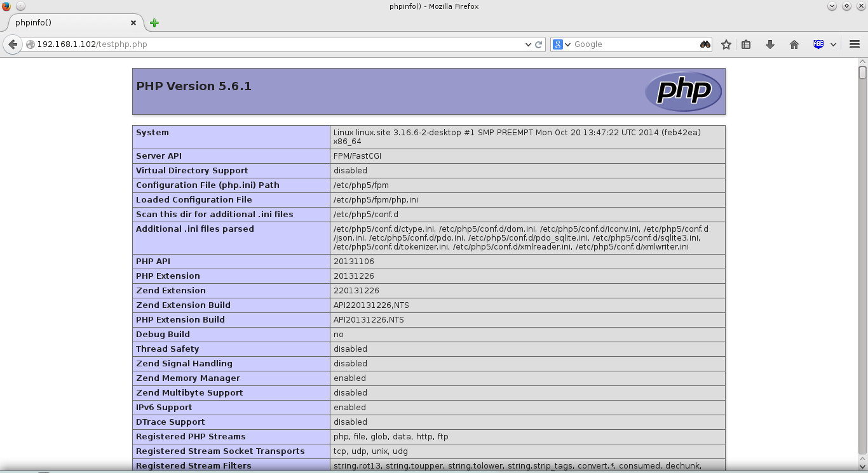The height and width of the screenshot is (473, 868).
Task: Click the scrollbar up arrow
Action: [x=862, y=62]
